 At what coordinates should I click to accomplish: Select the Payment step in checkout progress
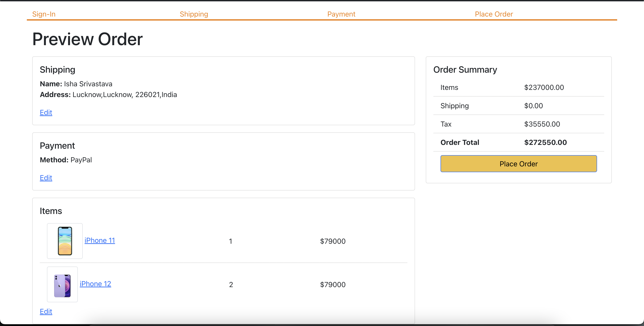pyautogui.click(x=341, y=14)
